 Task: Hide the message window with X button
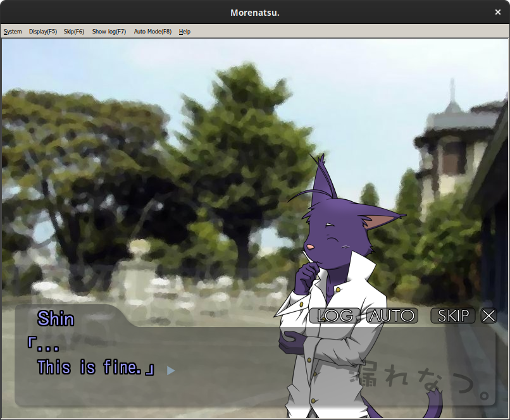(488, 316)
